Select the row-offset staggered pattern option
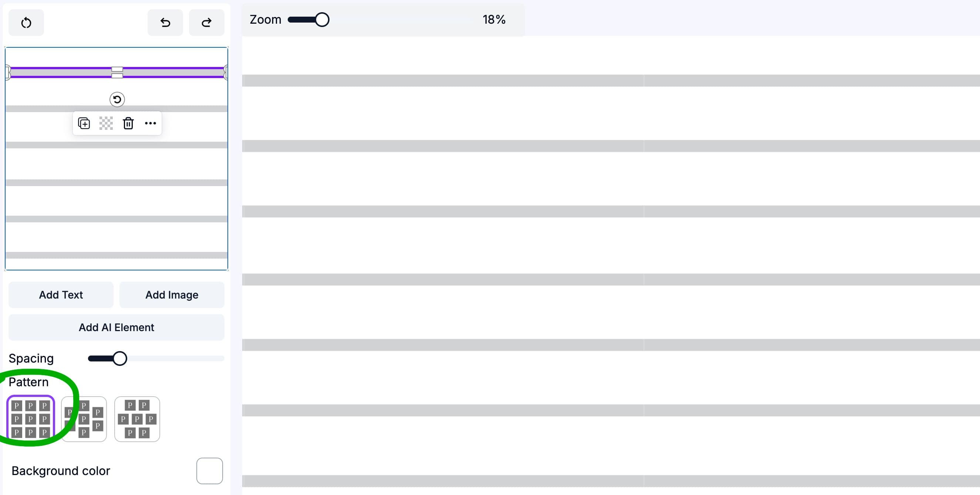Screen dimensions: 980x495 point(137,418)
